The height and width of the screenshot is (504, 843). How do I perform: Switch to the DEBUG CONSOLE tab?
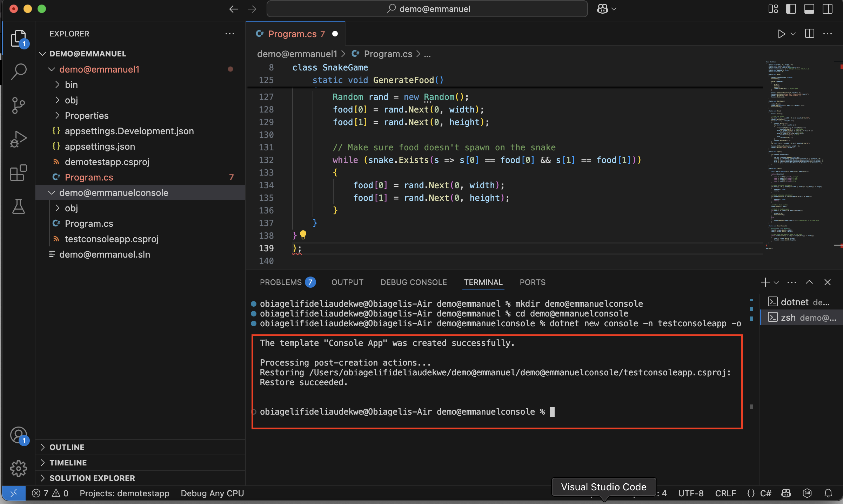pos(414,282)
